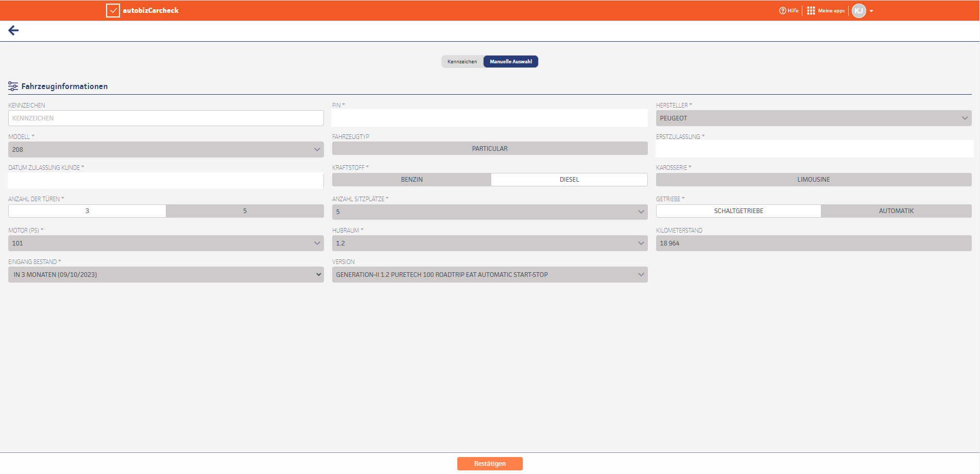The image size is (980, 474).
Task: Click the Bestätigen button
Action: point(490,464)
